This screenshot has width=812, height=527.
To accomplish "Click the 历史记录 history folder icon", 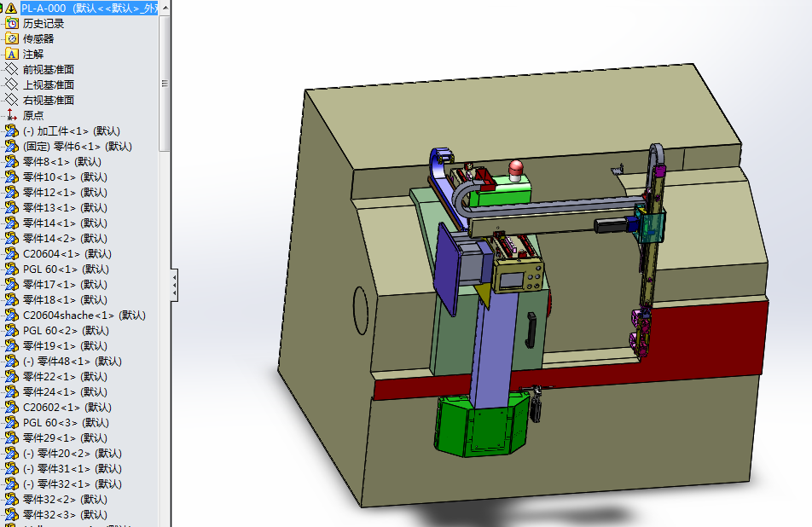I will (x=11, y=23).
